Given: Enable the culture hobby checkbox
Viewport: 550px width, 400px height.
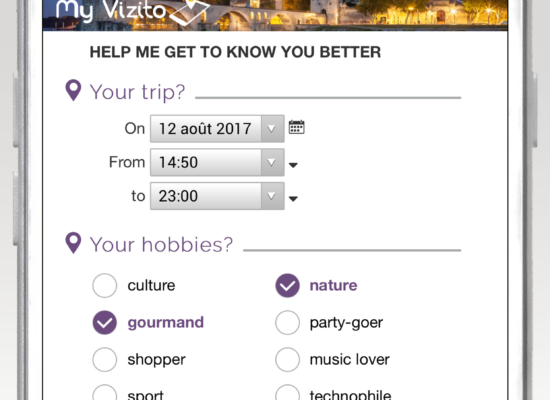Looking at the screenshot, I should point(105,285).
